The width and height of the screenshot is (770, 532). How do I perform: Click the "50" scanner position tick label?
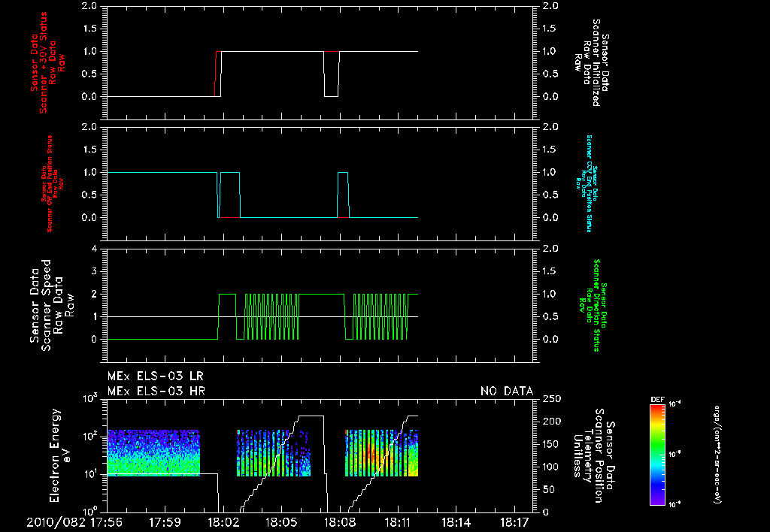pyautogui.click(x=548, y=490)
